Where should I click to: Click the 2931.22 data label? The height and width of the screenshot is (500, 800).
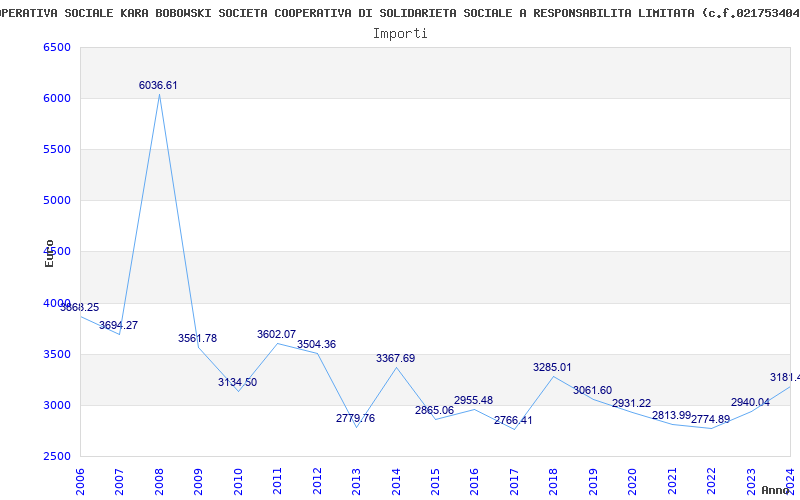click(632, 403)
